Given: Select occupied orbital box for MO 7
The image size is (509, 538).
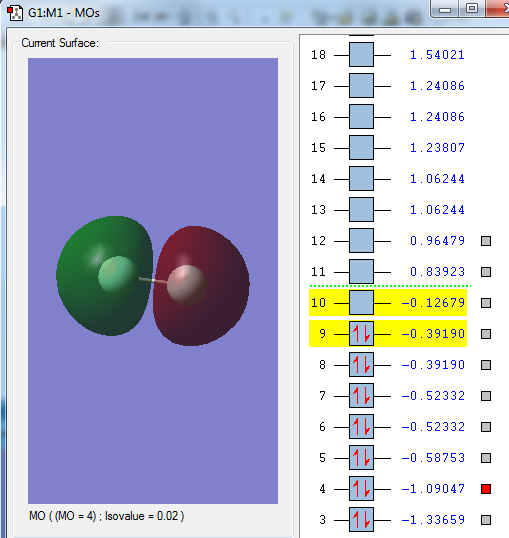Looking at the screenshot, I should [361, 396].
